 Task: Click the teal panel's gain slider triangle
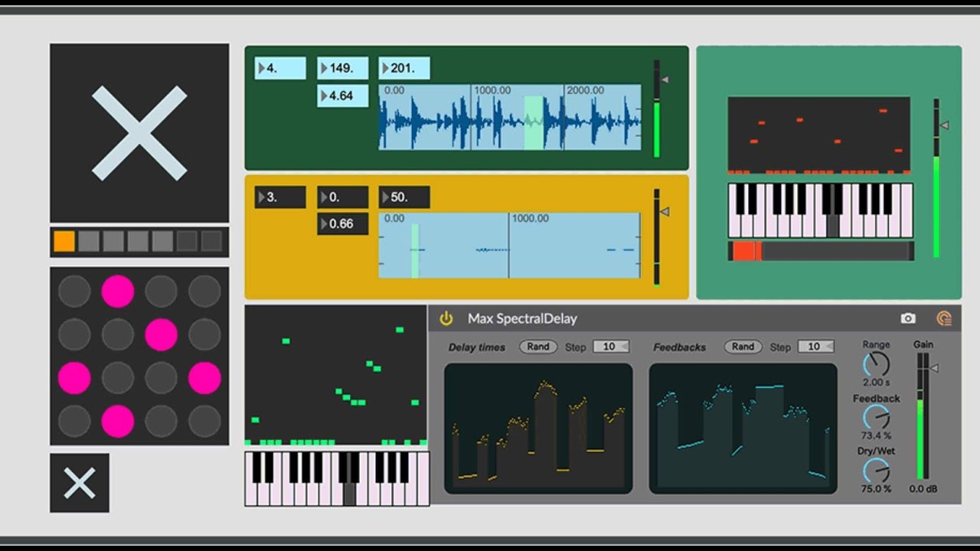point(944,125)
